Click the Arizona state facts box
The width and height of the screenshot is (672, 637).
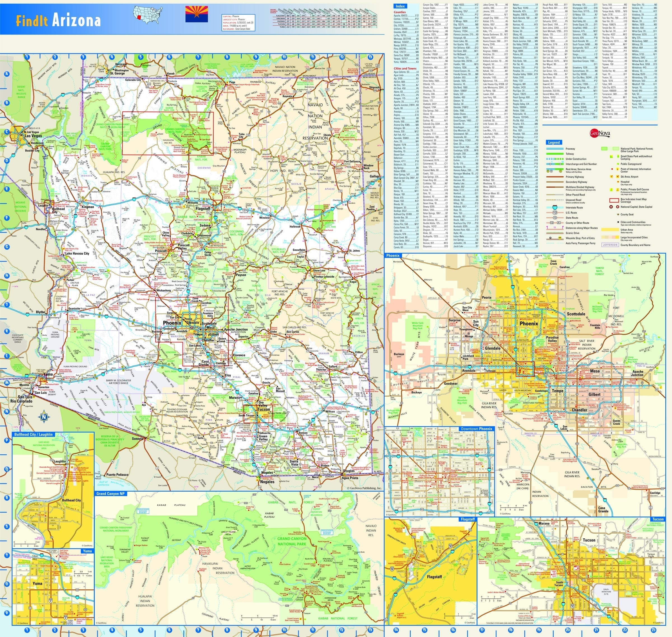click(239, 23)
